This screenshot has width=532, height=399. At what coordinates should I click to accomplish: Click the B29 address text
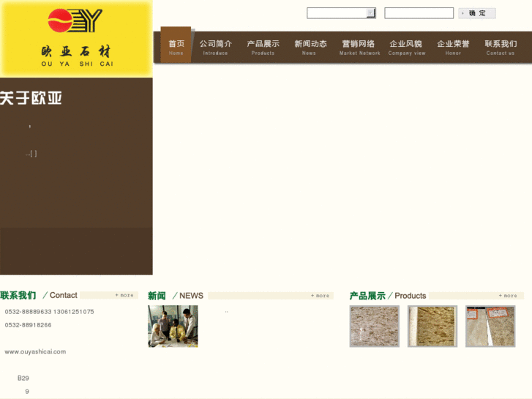click(x=23, y=378)
